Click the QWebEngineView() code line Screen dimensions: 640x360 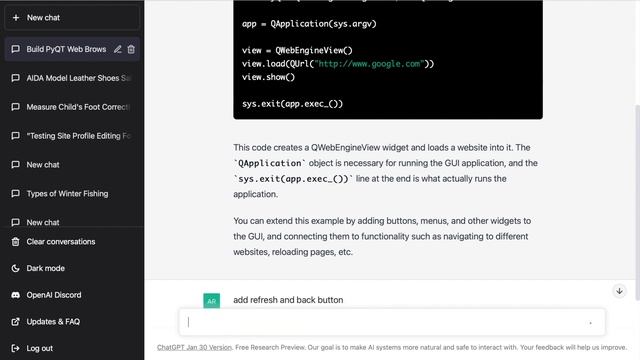pos(297,51)
